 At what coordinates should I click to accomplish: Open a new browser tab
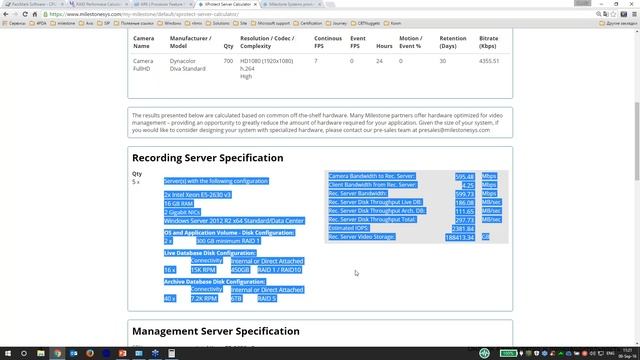point(330,4)
